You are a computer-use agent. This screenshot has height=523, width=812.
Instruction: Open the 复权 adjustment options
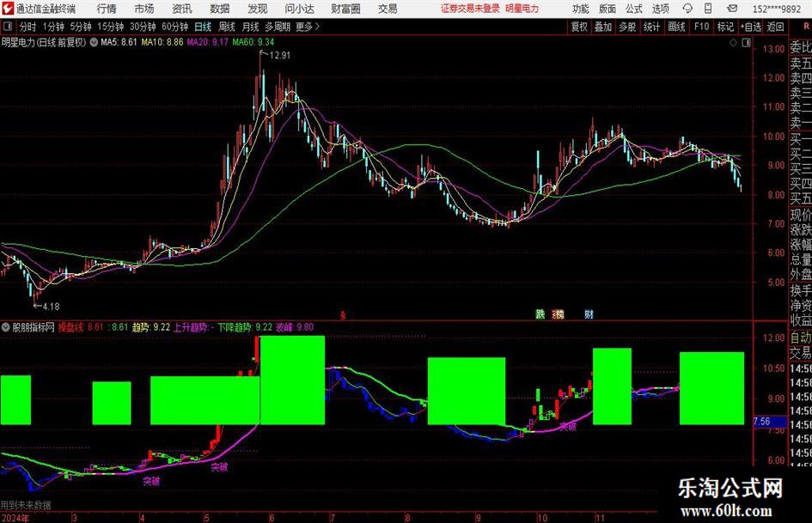tap(579, 27)
